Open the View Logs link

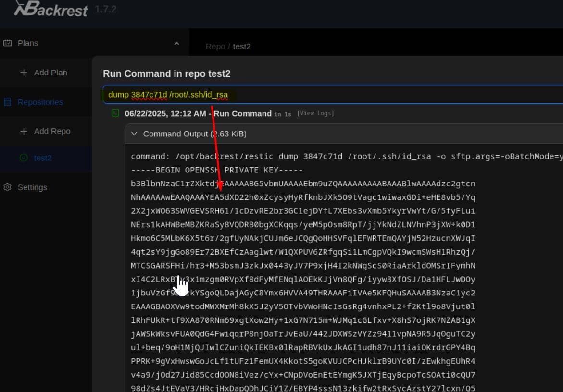pyautogui.click(x=316, y=113)
